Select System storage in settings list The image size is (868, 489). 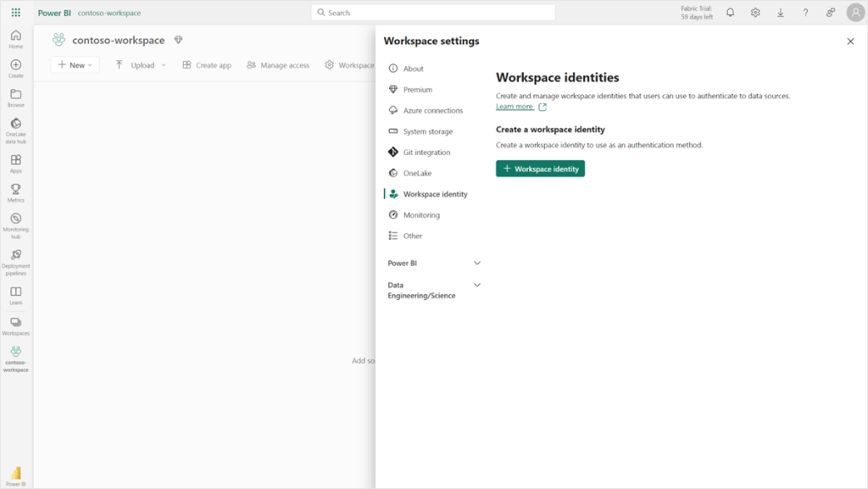(x=427, y=131)
